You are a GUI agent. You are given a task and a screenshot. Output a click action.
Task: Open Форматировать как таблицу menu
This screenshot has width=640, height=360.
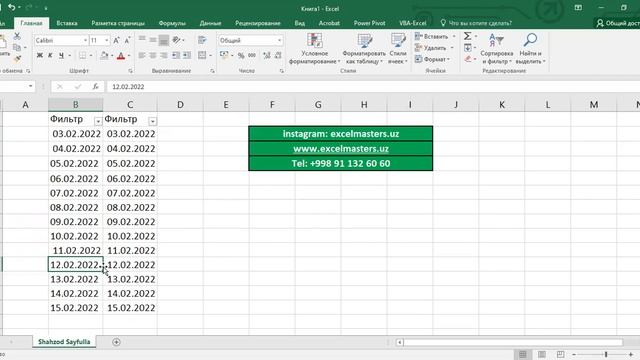(x=364, y=49)
